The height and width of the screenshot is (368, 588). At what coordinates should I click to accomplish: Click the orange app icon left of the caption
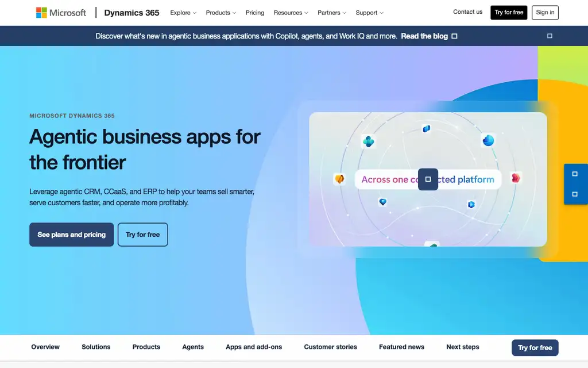coord(339,179)
